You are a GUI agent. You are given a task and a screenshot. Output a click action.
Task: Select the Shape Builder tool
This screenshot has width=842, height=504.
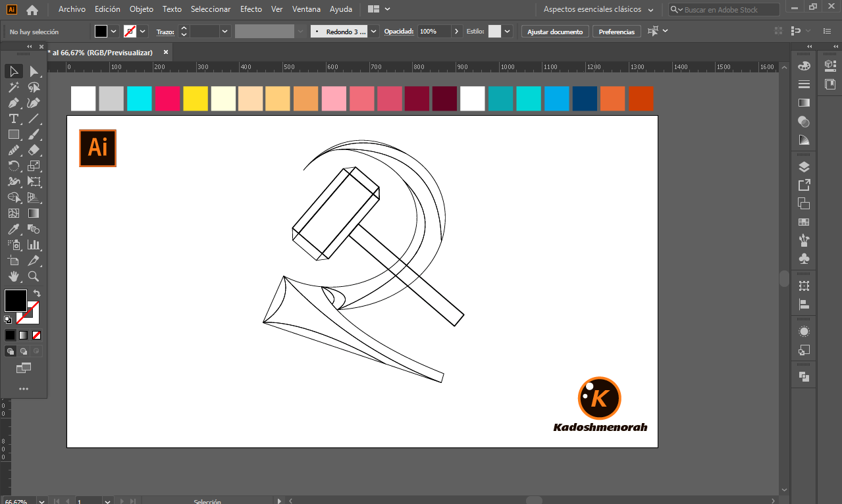pyautogui.click(x=14, y=197)
